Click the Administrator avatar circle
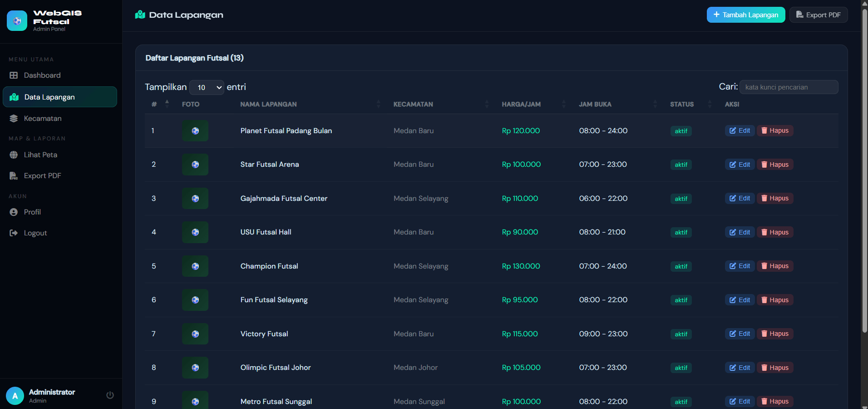The image size is (868, 409). click(x=15, y=396)
